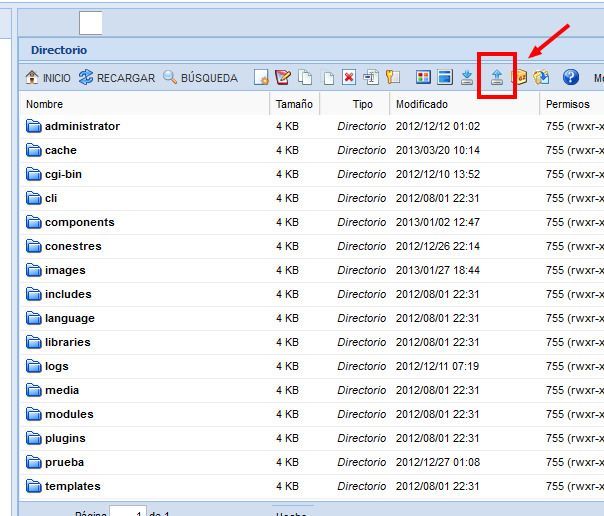
Task: Create a new file or directory
Action: click(x=261, y=77)
